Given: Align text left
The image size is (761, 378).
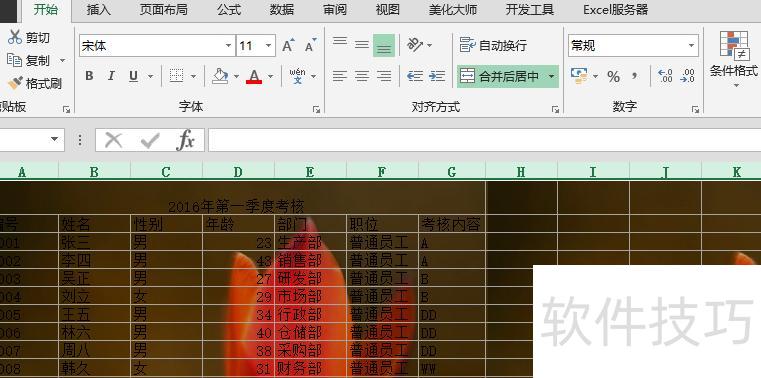Looking at the screenshot, I should (340, 76).
